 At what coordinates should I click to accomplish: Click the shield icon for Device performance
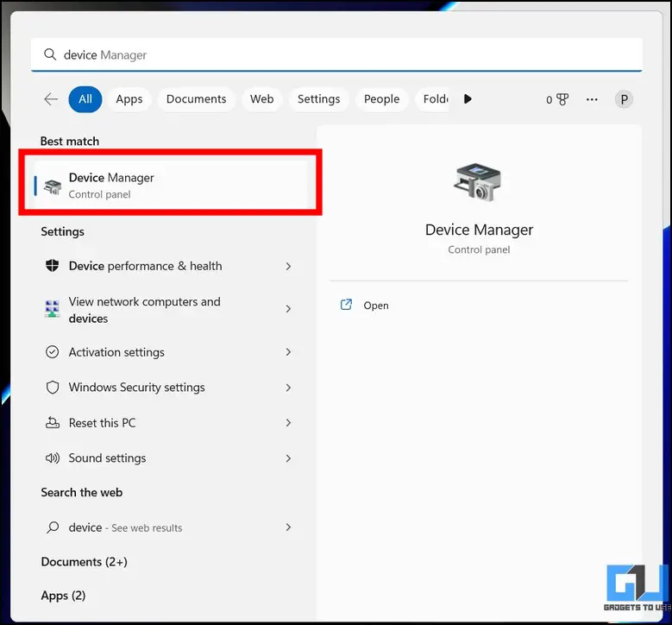point(53,266)
